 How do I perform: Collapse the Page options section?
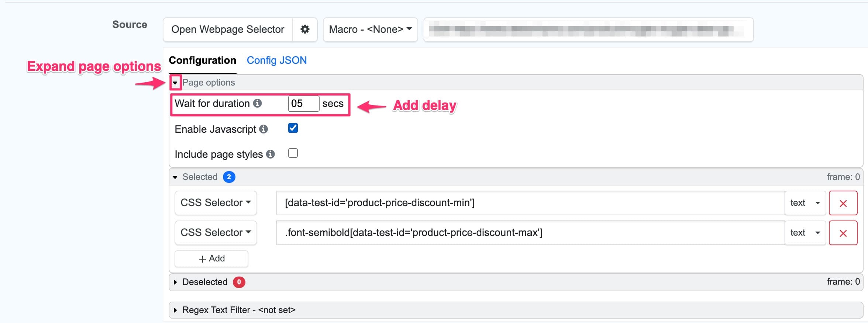pyautogui.click(x=175, y=82)
